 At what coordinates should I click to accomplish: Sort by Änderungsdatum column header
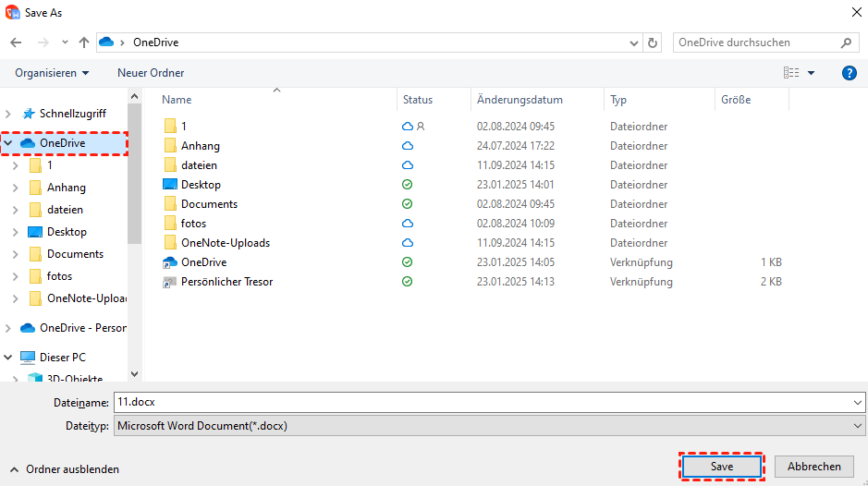click(520, 100)
